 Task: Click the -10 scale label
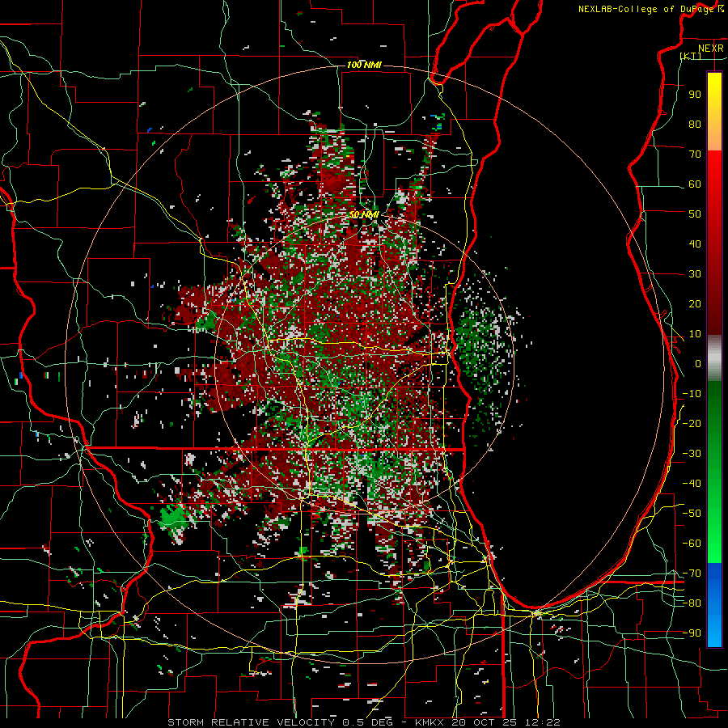pos(692,394)
